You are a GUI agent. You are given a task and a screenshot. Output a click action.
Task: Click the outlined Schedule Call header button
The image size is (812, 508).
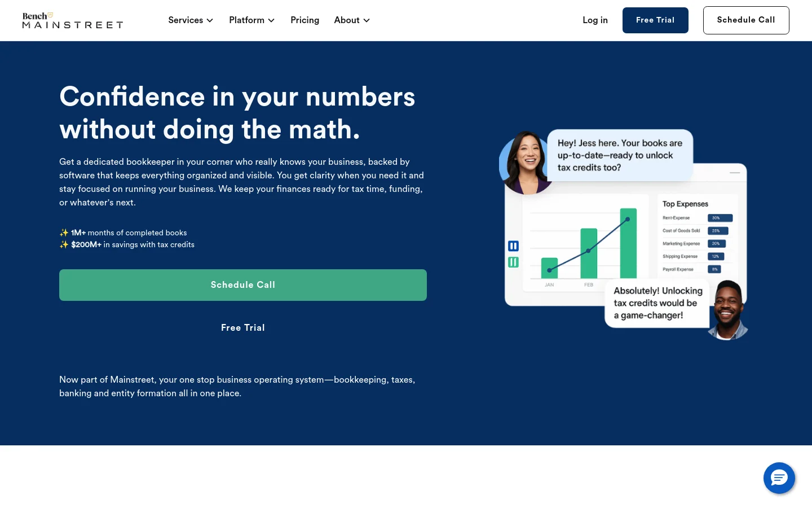pyautogui.click(x=746, y=20)
